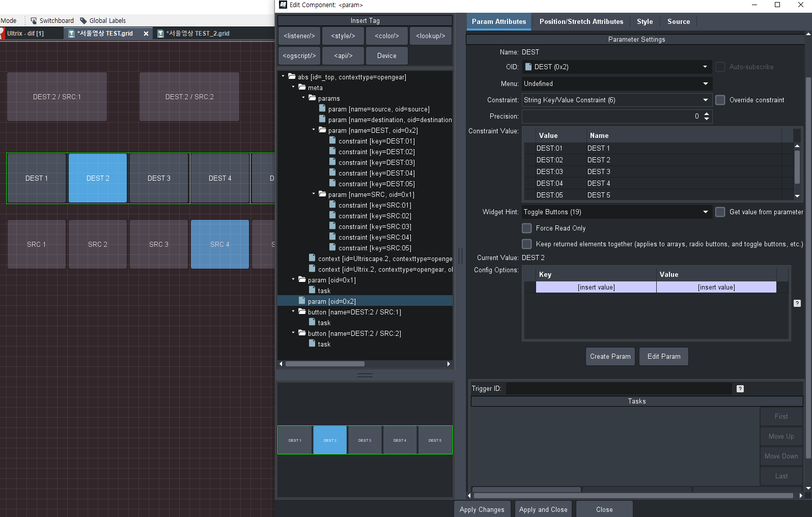Open the Source tab
812x517 pixels.
coord(678,22)
